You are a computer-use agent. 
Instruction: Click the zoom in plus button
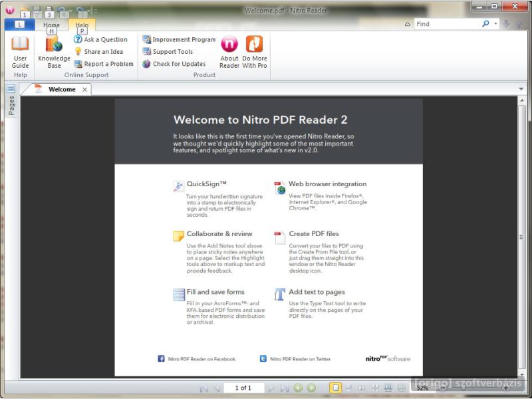click(x=506, y=388)
